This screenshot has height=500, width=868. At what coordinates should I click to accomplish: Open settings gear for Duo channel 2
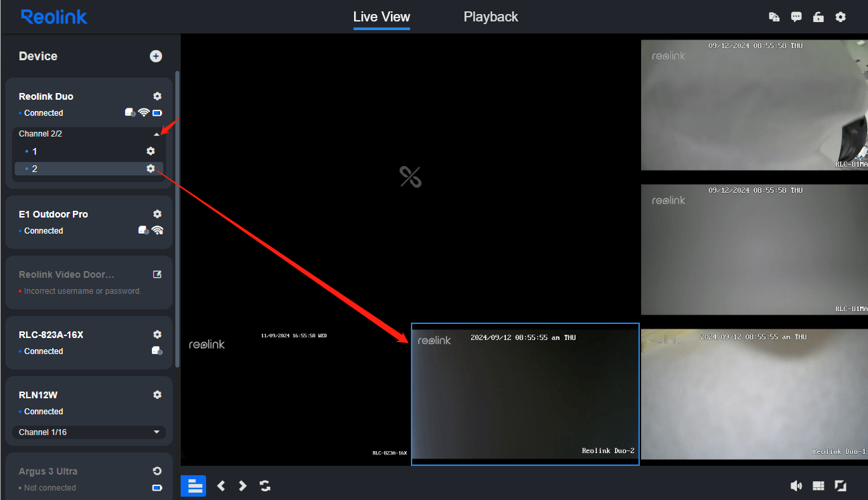151,169
